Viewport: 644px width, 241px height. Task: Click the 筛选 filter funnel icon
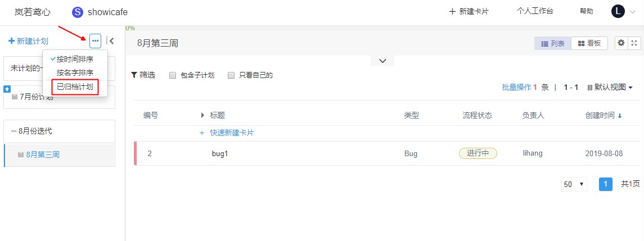click(x=133, y=75)
